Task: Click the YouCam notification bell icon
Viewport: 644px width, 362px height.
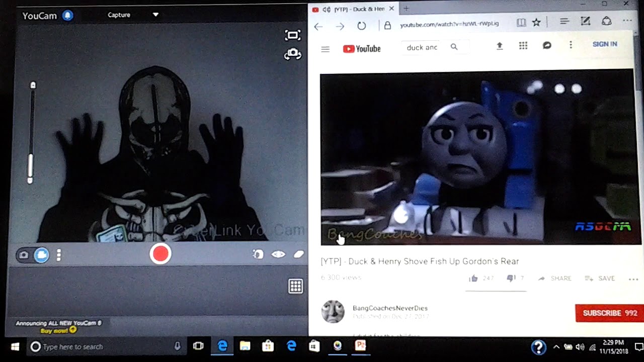Action: 68,16
